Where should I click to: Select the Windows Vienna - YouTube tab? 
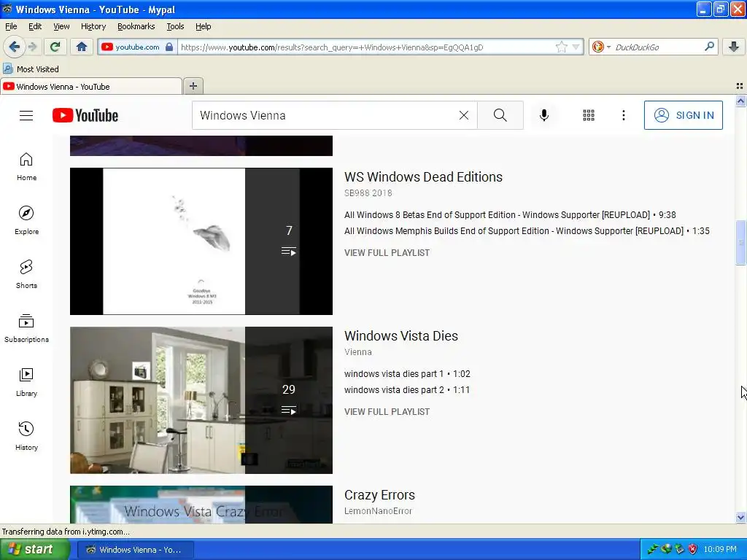point(91,86)
